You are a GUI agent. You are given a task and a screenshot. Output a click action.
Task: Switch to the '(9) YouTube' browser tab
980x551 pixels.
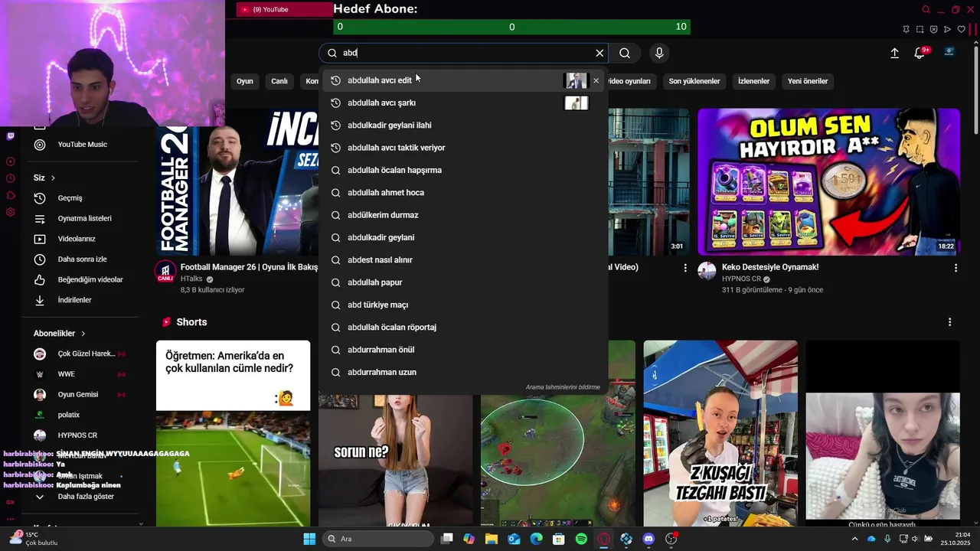283,9
